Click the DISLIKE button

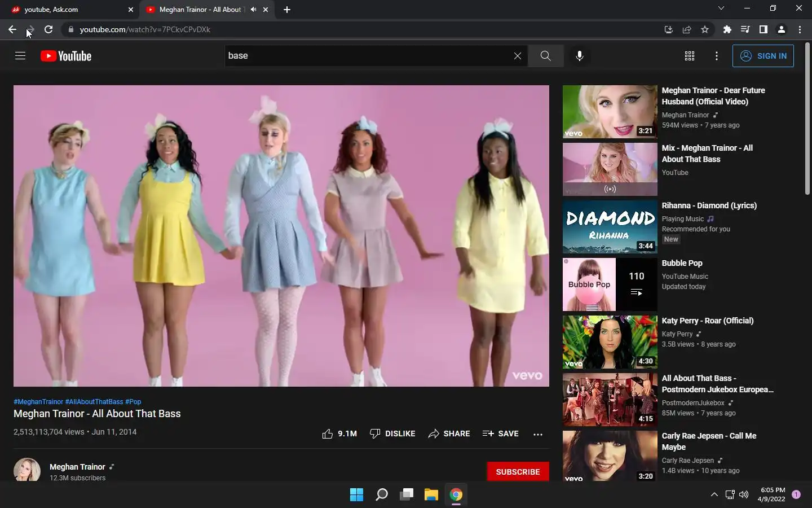[x=392, y=433]
